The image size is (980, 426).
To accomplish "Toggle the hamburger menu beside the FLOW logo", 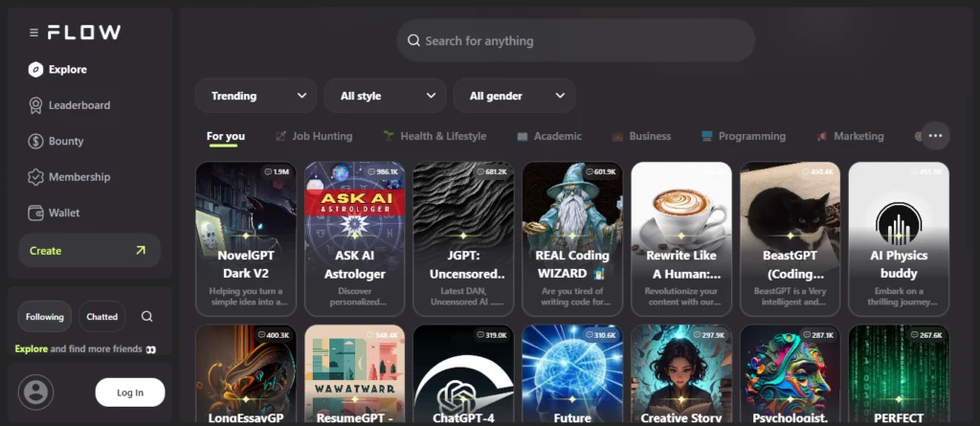I will (x=33, y=33).
